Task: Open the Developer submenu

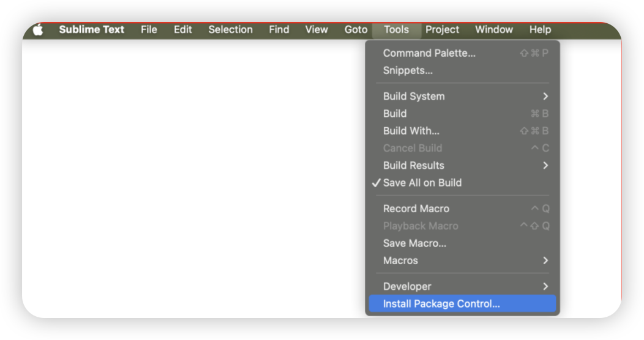Action: pos(462,286)
